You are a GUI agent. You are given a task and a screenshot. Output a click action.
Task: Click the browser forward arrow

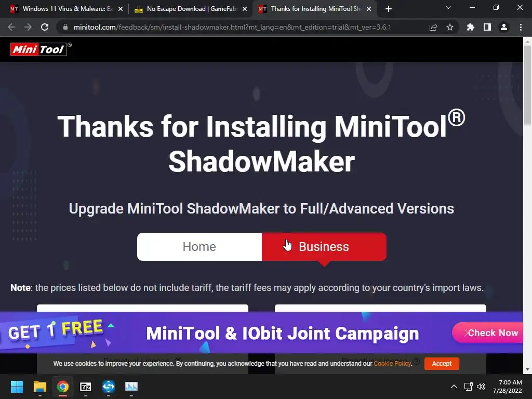point(28,27)
